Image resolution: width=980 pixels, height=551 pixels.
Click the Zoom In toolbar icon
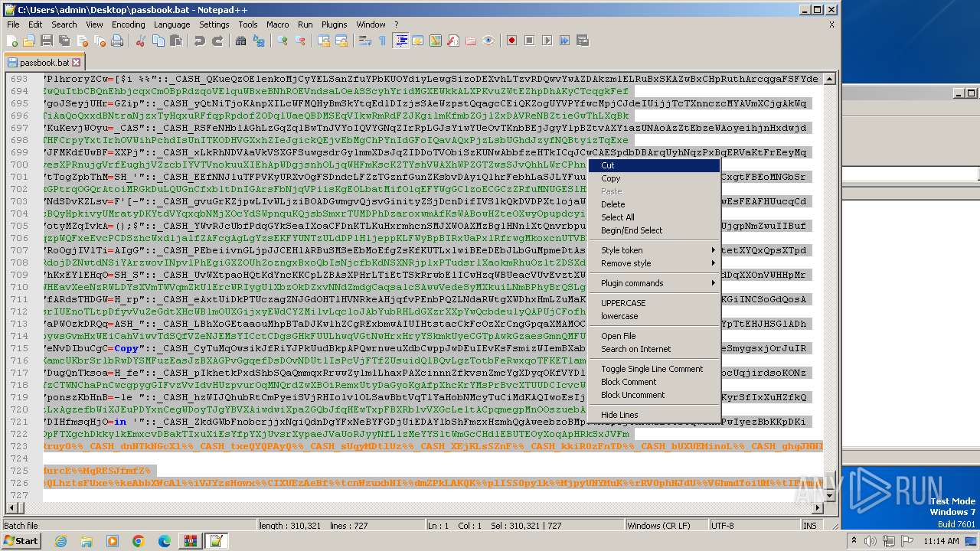(x=283, y=41)
